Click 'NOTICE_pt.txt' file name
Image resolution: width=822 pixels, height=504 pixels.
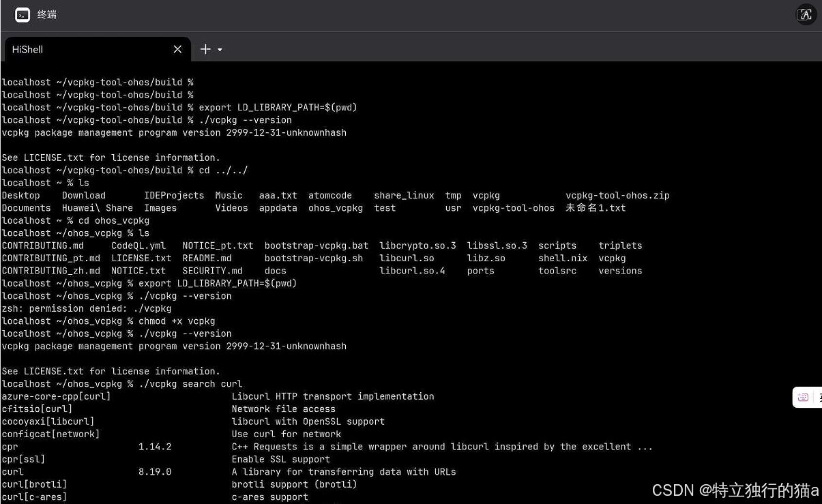[x=218, y=246]
